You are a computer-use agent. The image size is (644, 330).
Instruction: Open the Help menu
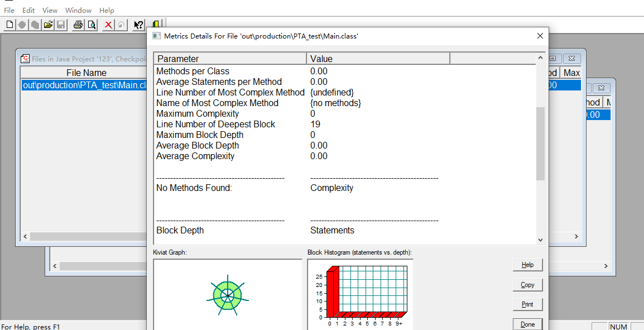[x=107, y=10]
